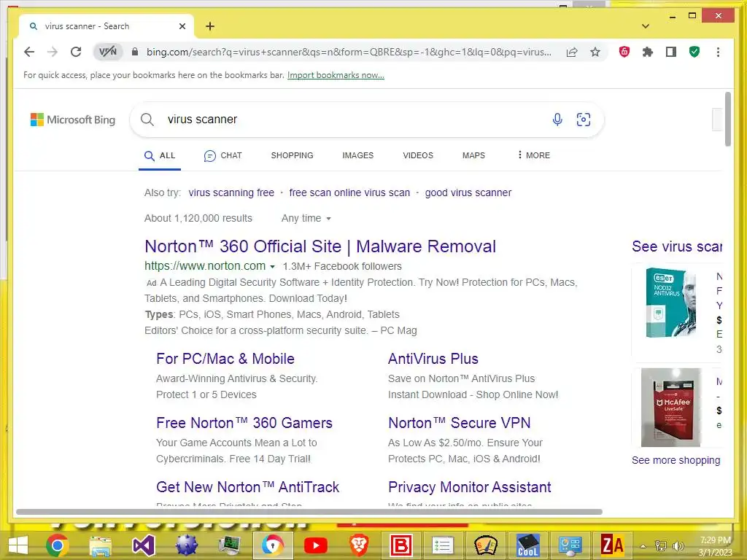Open Norton 360 Official Site result

pos(320,246)
